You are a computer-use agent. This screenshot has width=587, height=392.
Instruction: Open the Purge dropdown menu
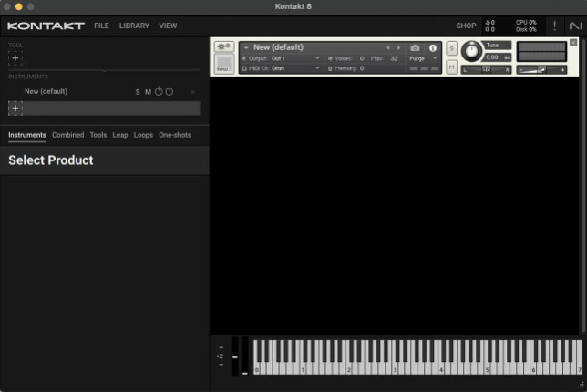[423, 58]
